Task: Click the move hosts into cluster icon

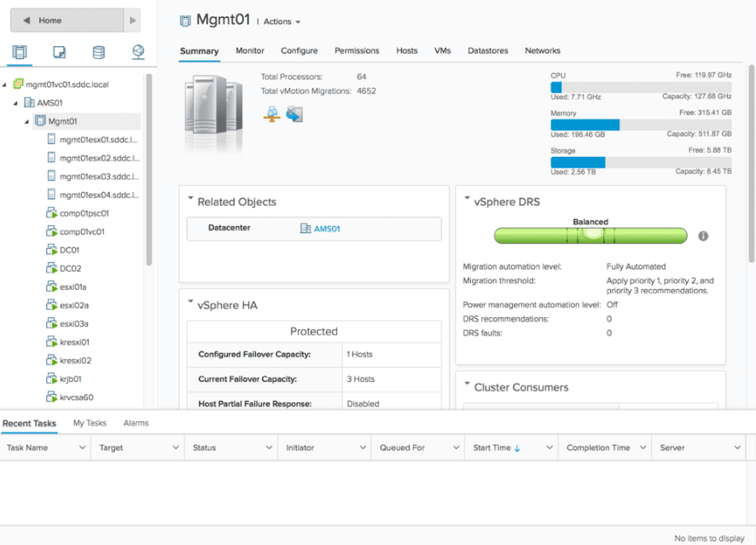Action: [x=294, y=114]
